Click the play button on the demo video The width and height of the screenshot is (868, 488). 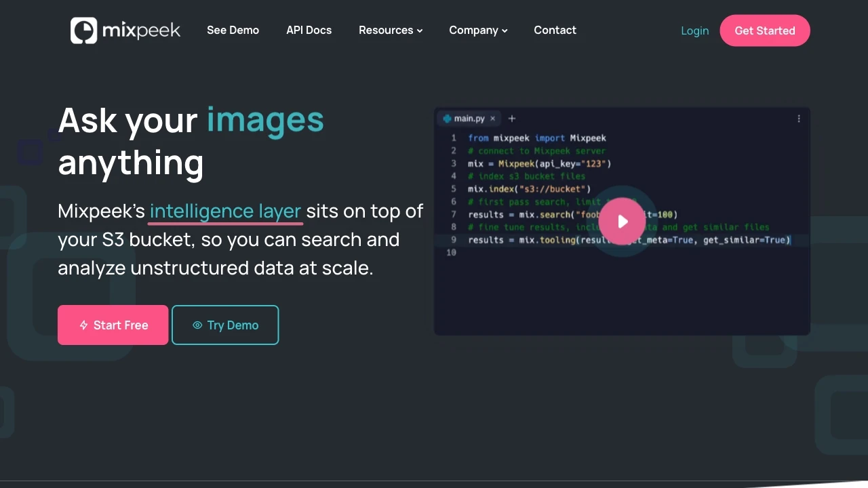[622, 222]
